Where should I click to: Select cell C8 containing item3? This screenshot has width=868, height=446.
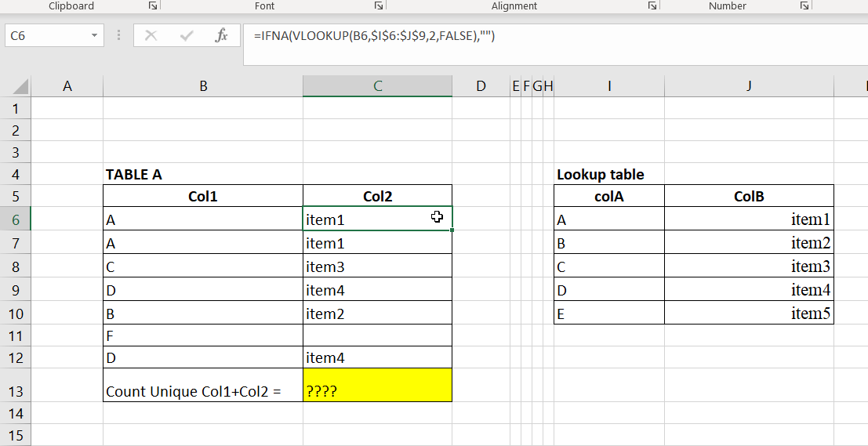[x=377, y=267]
